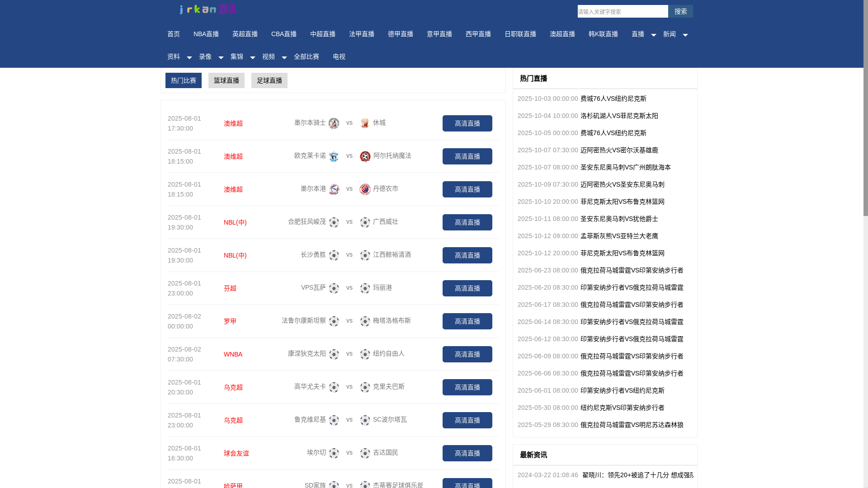Open 翟晓川 news article link
The width and height of the screenshot is (868, 488).
point(637,475)
